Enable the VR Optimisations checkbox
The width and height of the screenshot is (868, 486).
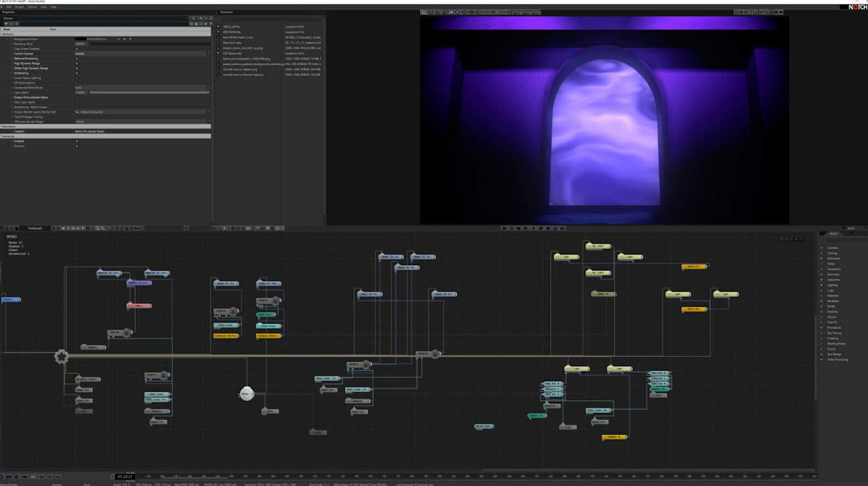[x=77, y=83]
